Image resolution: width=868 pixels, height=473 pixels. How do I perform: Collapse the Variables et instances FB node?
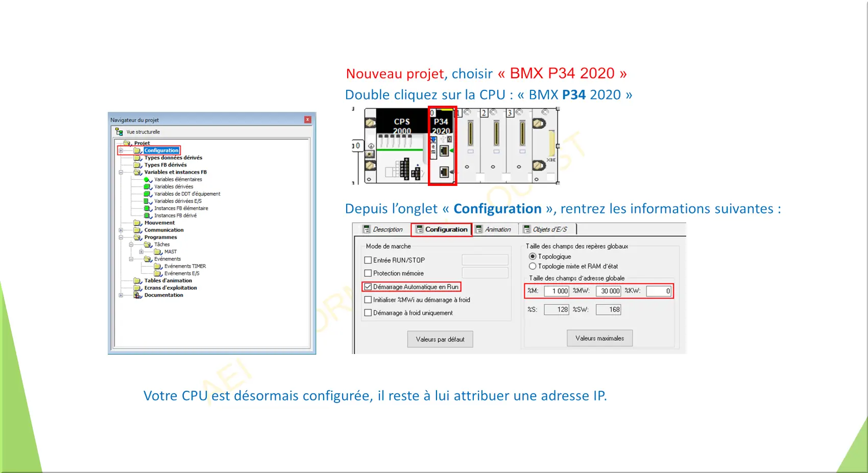point(120,172)
